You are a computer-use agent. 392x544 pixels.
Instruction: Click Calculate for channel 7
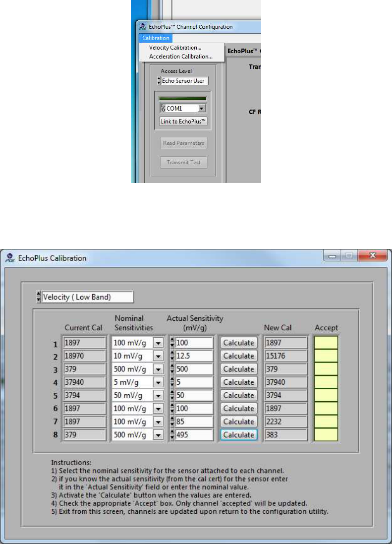(x=239, y=422)
